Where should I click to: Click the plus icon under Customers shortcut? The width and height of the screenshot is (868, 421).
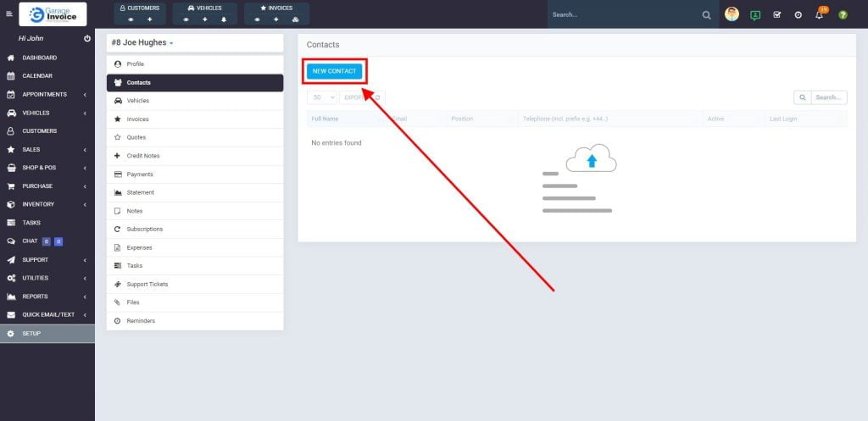click(150, 19)
